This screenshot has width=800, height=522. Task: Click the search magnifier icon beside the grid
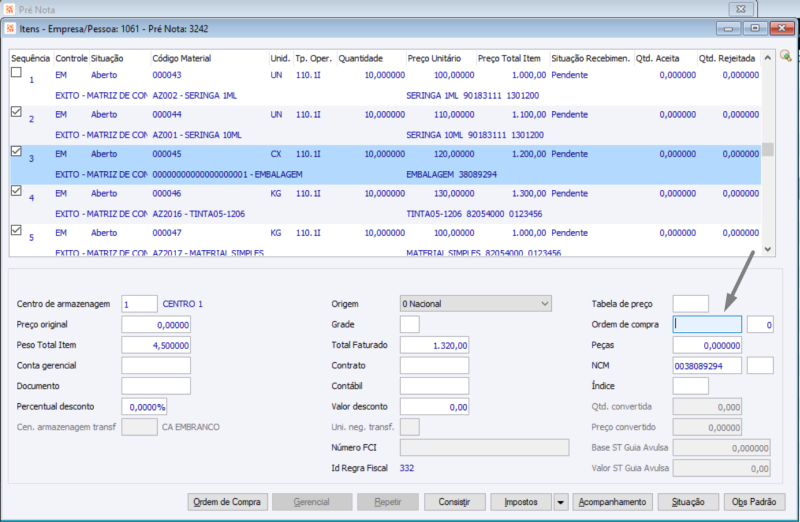(x=786, y=56)
